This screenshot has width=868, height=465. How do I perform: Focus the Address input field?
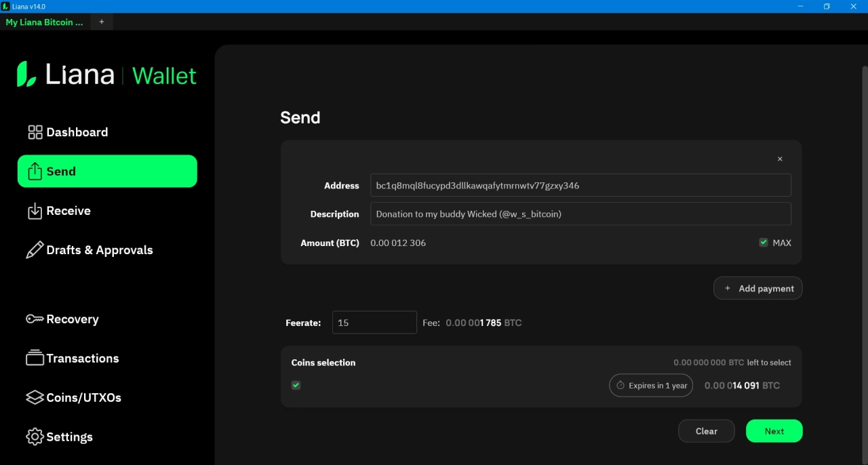(x=580, y=185)
